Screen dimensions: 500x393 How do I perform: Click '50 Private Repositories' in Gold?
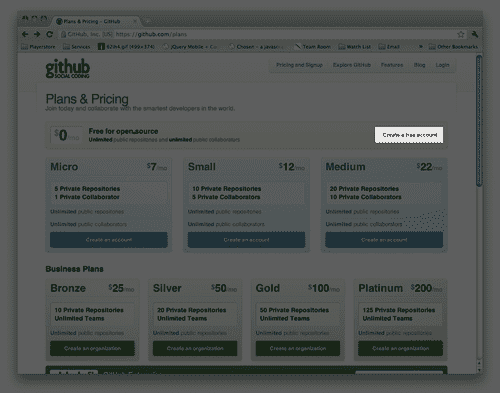click(294, 310)
